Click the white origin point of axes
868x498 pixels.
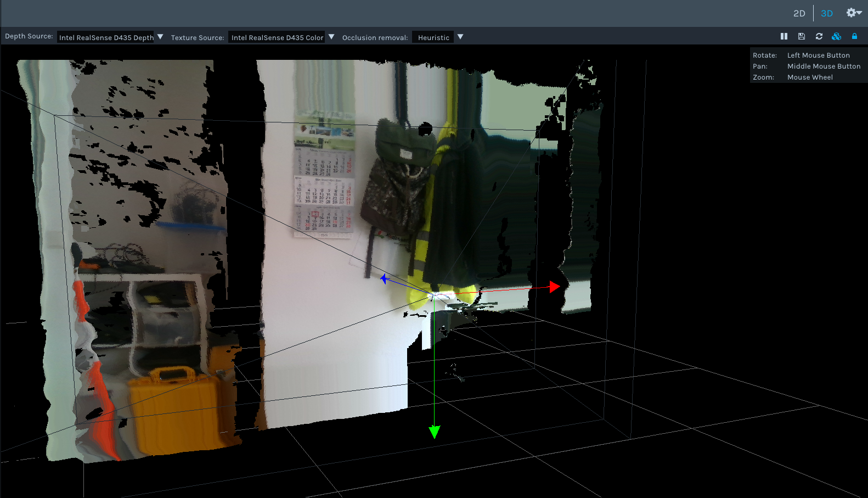[x=434, y=296]
